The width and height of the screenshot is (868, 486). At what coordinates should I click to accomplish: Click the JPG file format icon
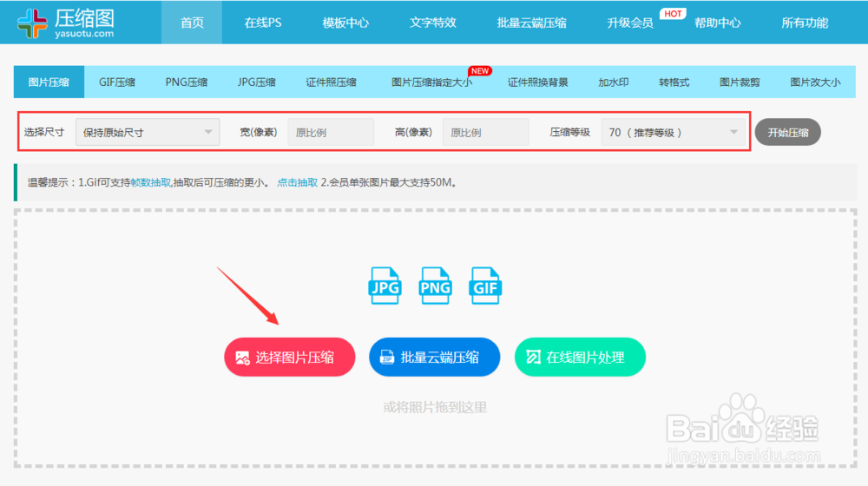pos(385,286)
